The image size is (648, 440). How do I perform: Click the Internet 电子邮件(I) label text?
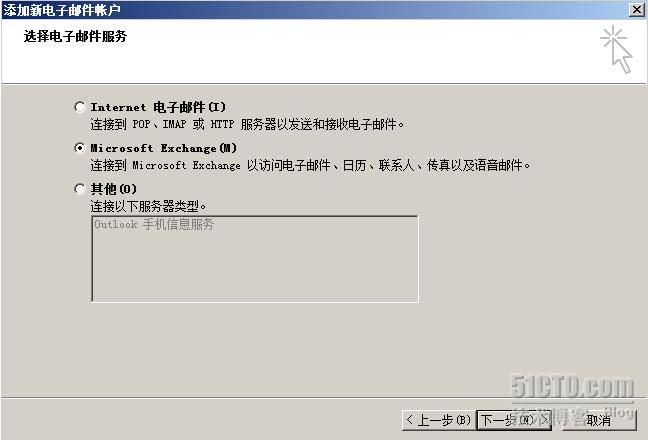158,107
